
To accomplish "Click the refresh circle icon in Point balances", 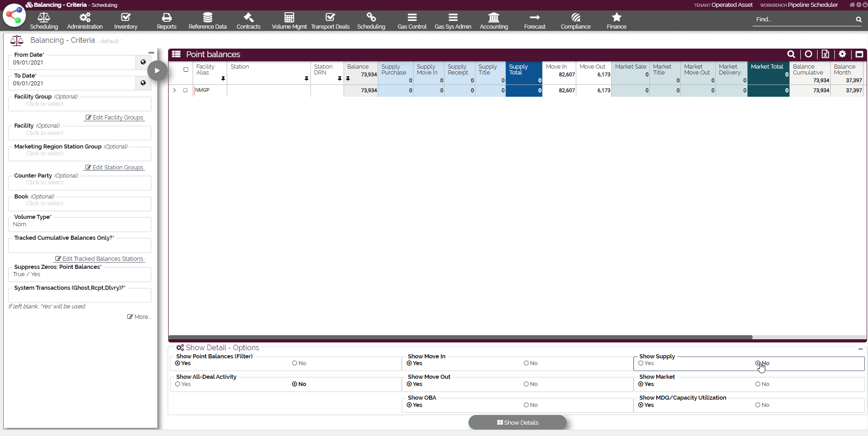I will tap(808, 54).
